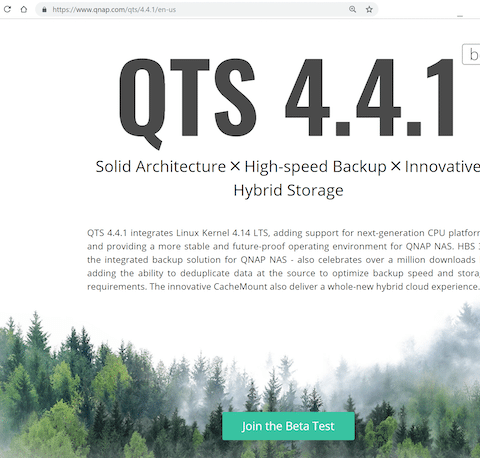
Task: Click the "Solid Architecture" tagline text
Action: pos(161,166)
